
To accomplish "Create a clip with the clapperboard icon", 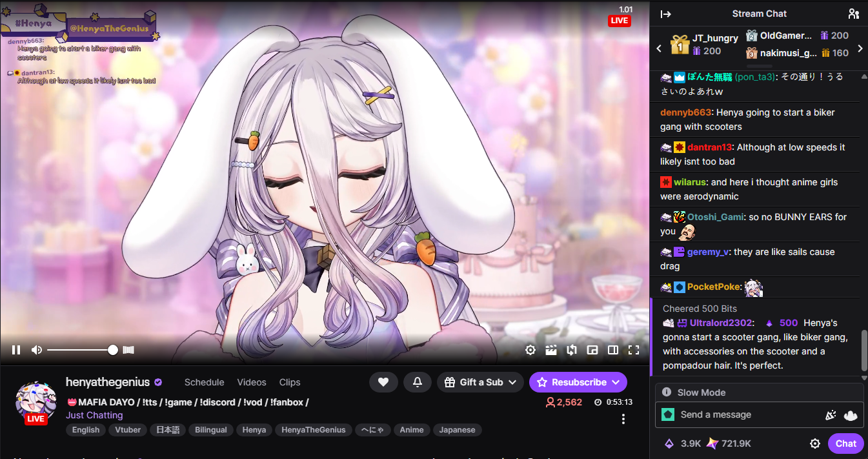I will pos(551,350).
